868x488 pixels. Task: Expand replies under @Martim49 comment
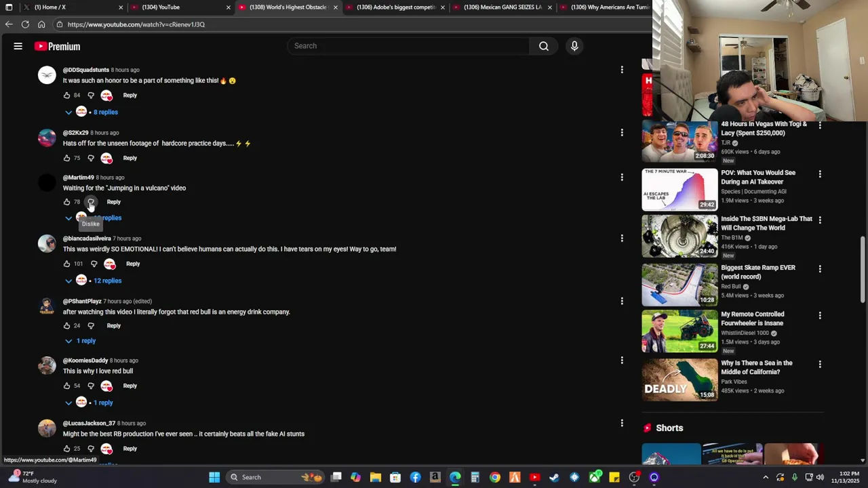click(94, 218)
